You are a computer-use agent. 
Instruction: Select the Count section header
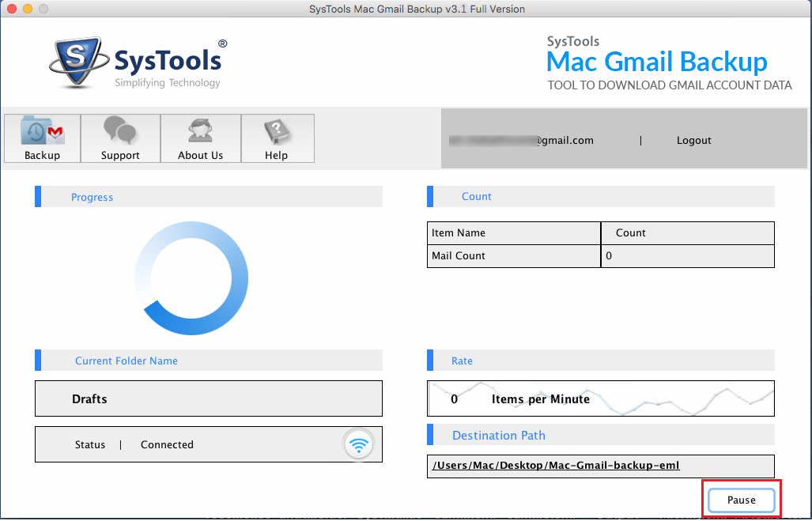(x=601, y=196)
